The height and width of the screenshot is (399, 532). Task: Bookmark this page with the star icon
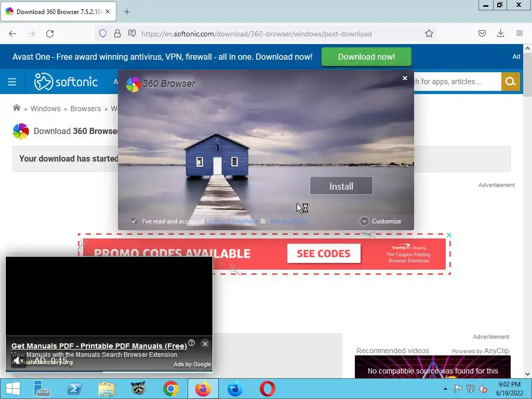tap(429, 34)
